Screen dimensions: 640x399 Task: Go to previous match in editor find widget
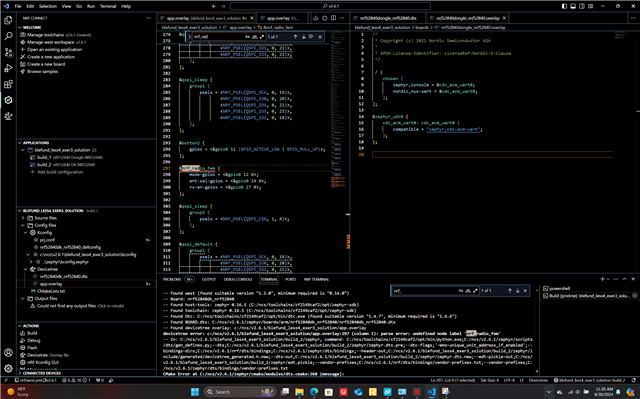296,37
